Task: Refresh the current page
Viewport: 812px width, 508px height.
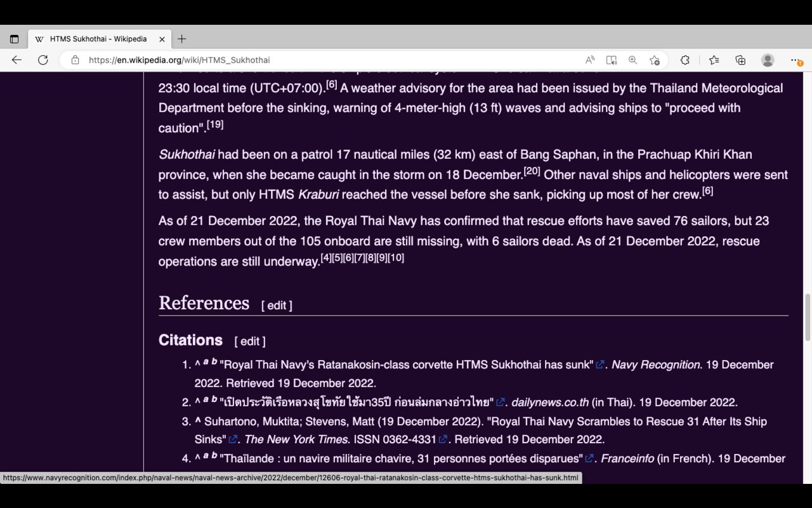Action: pos(43,60)
